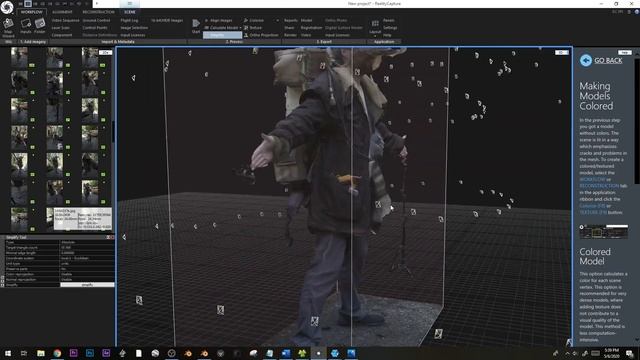Viewport: 640px width, 360px height.
Task: Click the Control Points button
Action: click(x=95, y=28)
